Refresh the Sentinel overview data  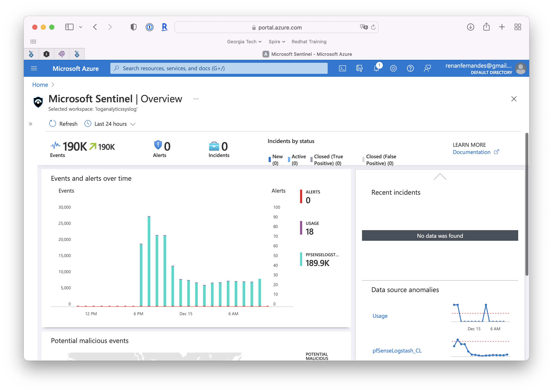click(63, 124)
